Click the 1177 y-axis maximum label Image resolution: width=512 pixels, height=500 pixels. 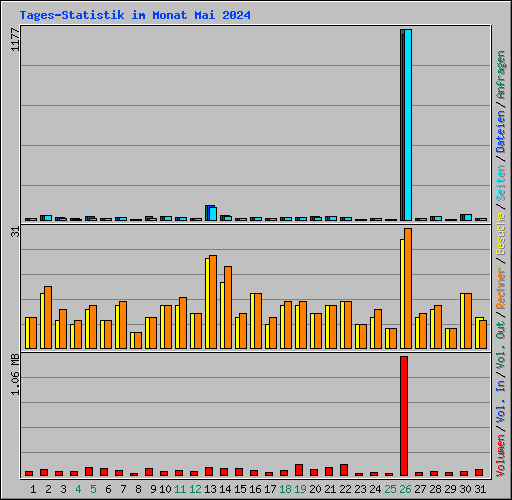click(15, 40)
